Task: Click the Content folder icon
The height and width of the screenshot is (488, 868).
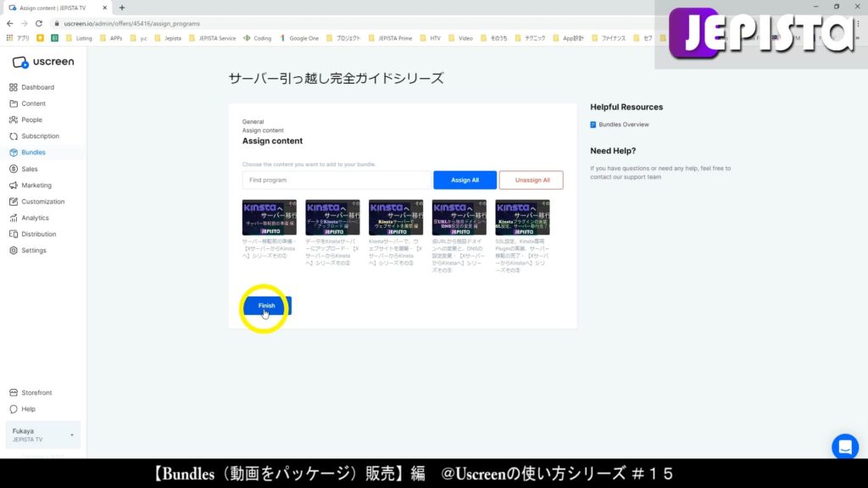Action: [x=14, y=103]
